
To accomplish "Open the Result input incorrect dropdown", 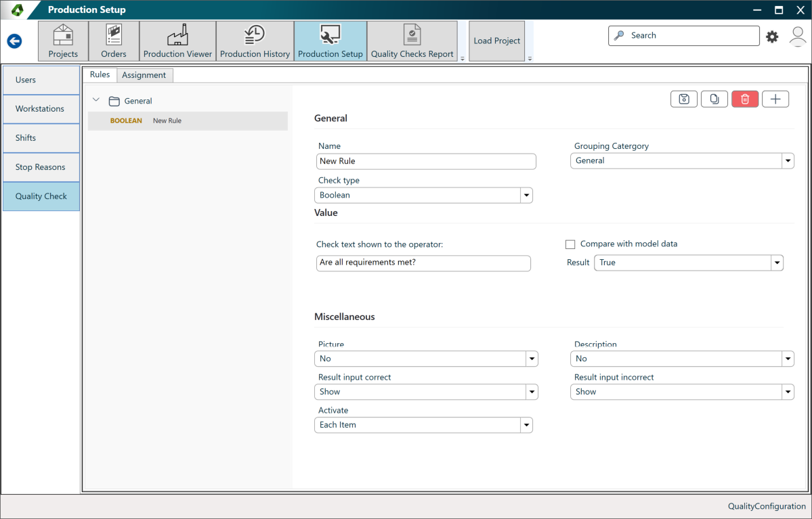I will 681,392.
